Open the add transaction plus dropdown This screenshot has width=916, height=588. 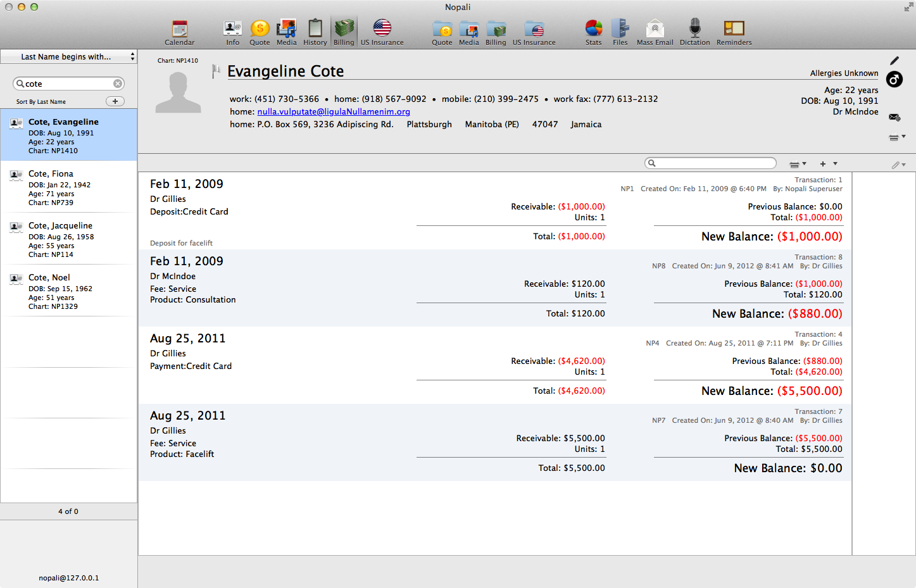click(x=829, y=164)
